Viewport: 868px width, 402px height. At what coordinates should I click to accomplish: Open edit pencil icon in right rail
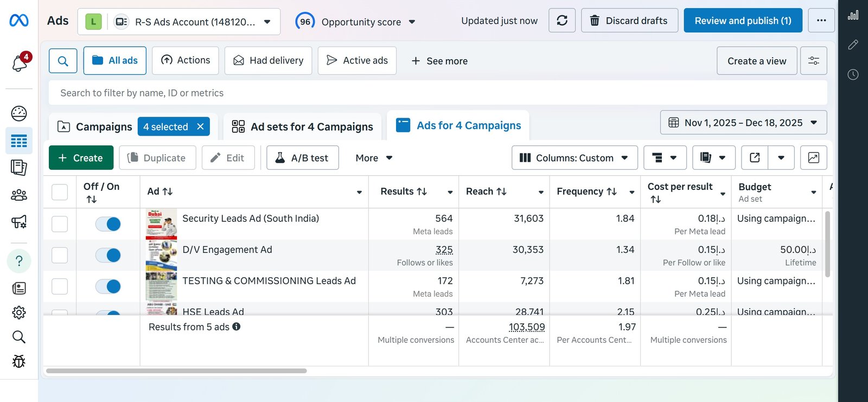(x=853, y=44)
